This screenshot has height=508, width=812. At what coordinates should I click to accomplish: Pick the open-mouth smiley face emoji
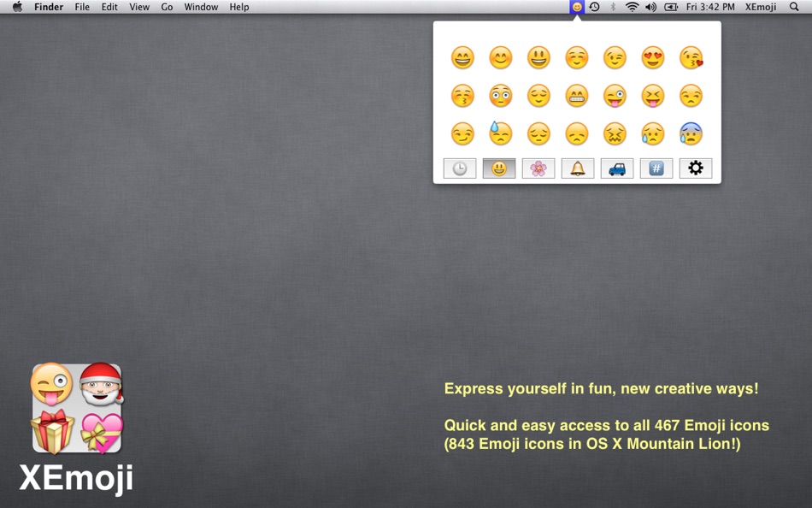click(x=538, y=57)
